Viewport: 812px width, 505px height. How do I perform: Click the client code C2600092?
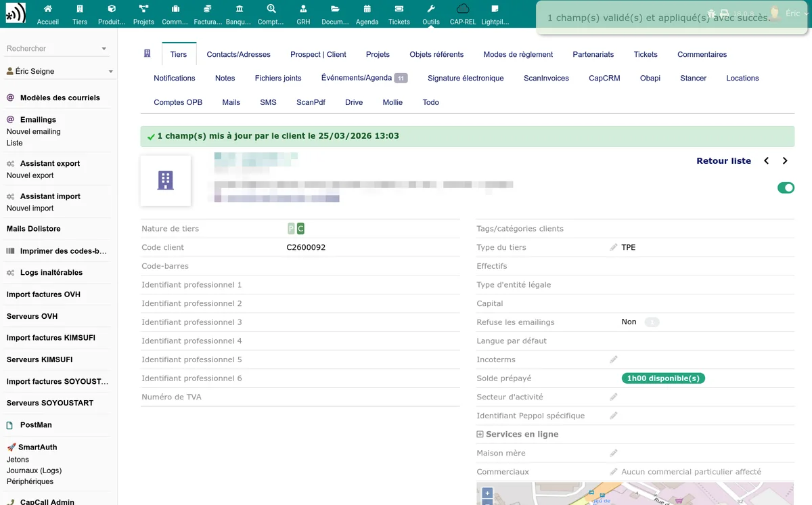(306, 248)
